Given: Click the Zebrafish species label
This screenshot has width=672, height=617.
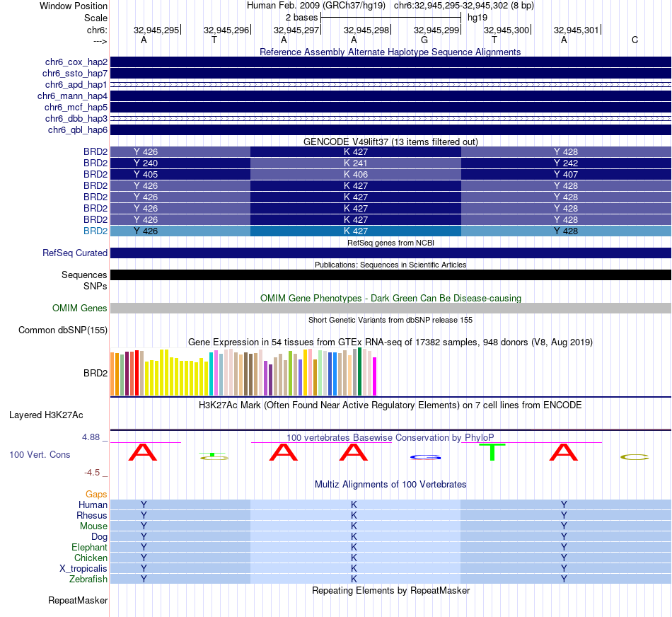Looking at the screenshot, I should click(x=88, y=579).
